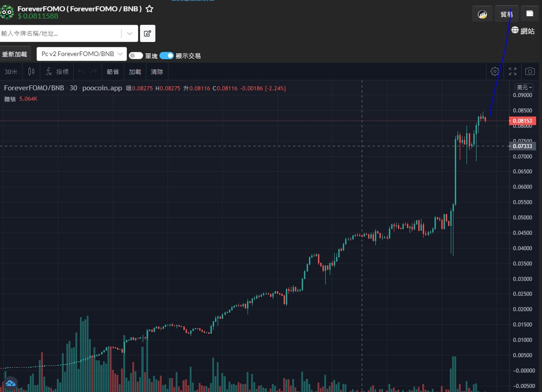Focus the token name/address input field
The width and height of the screenshot is (542, 392).
pyautogui.click(x=61, y=33)
